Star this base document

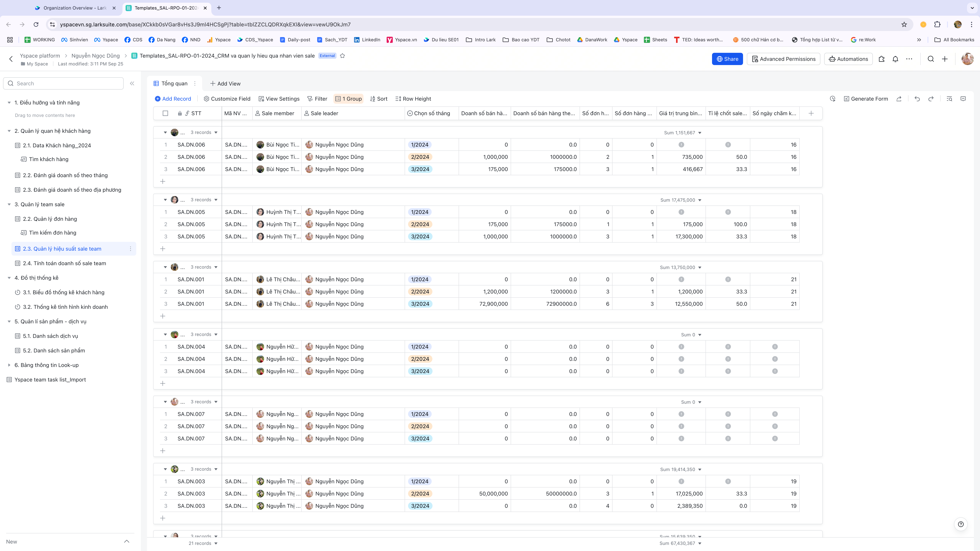pos(342,55)
